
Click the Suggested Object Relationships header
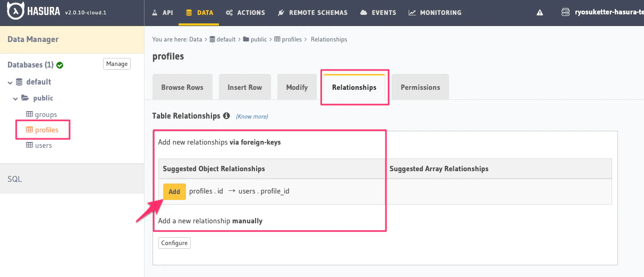(x=214, y=169)
